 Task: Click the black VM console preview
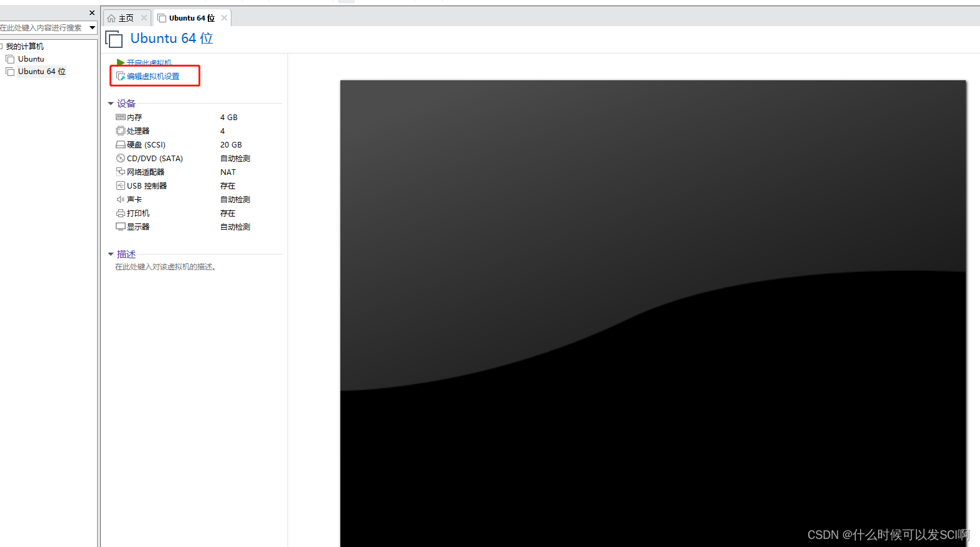(653, 314)
